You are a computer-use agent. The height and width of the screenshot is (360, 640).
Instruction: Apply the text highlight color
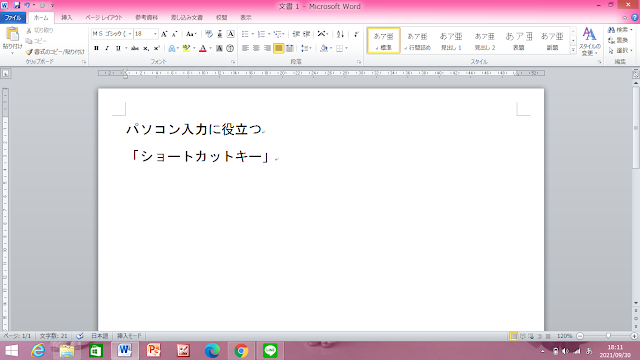pos(187,48)
